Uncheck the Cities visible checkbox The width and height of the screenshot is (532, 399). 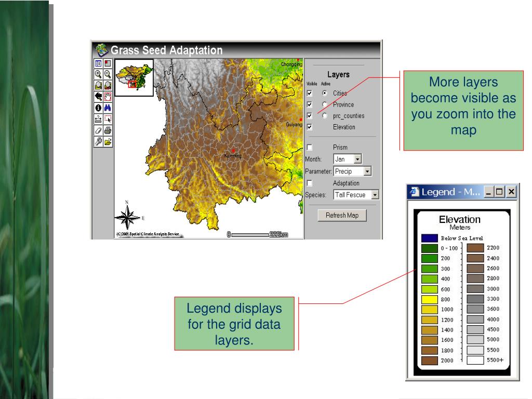point(310,93)
